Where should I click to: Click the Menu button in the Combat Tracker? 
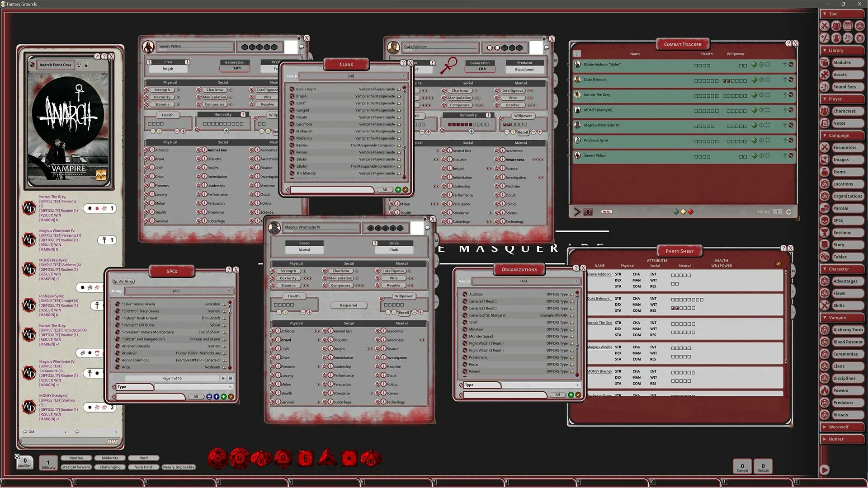[607, 211]
